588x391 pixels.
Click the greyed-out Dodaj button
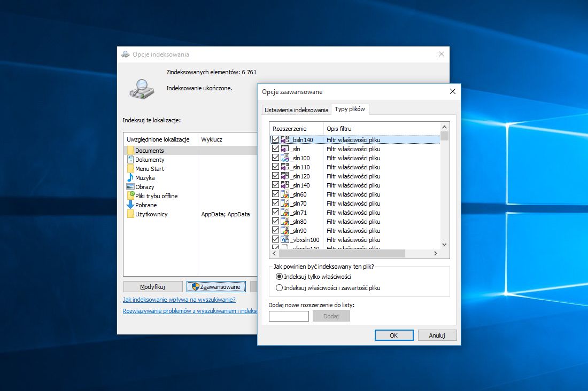tap(331, 316)
